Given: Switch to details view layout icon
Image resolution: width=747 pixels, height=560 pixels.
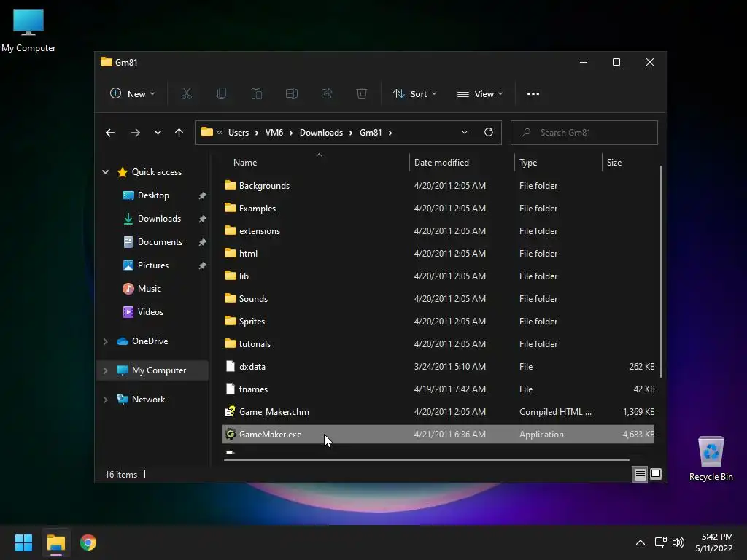Looking at the screenshot, I should point(640,474).
